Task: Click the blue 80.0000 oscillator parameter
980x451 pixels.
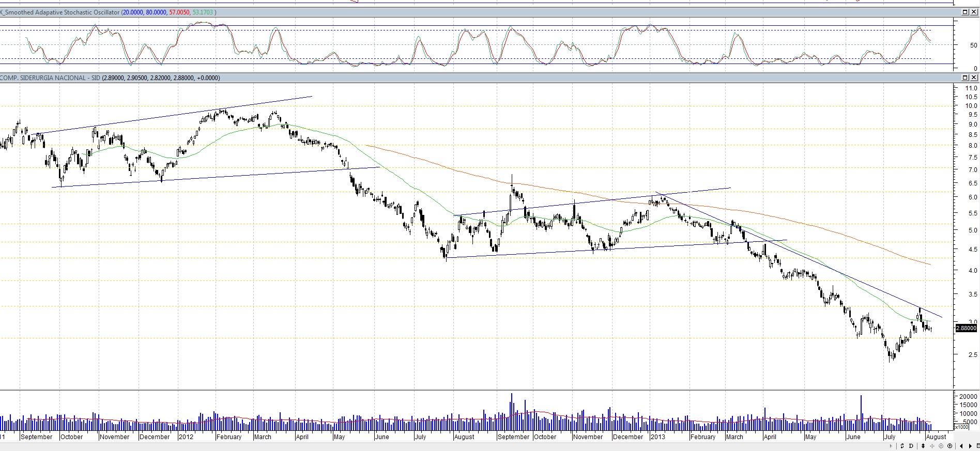Action: point(156,12)
